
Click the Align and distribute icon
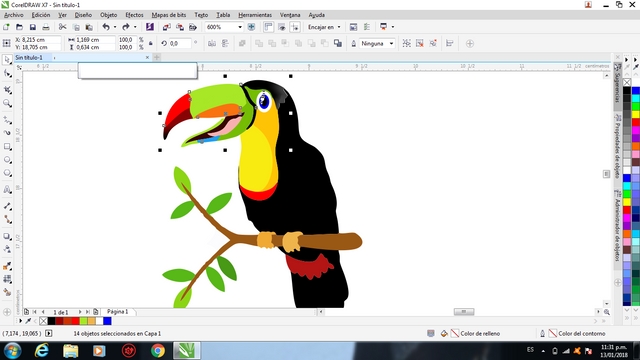coord(449,43)
